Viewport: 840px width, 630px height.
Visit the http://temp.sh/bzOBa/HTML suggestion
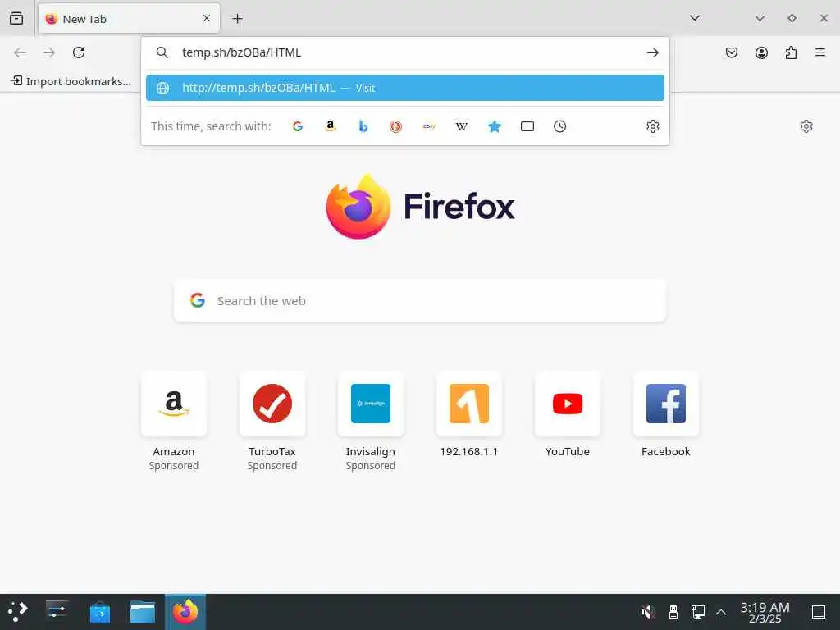tap(405, 88)
